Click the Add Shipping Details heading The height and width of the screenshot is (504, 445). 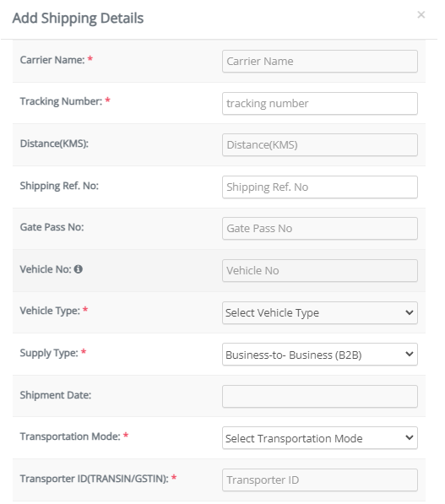[x=79, y=19]
